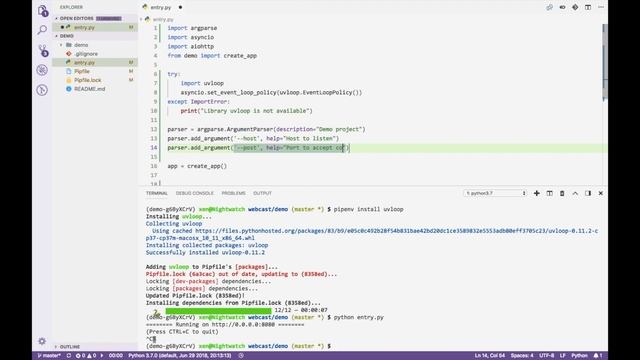
Task: Click the play arrow in the status bar
Action: [102, 356]
